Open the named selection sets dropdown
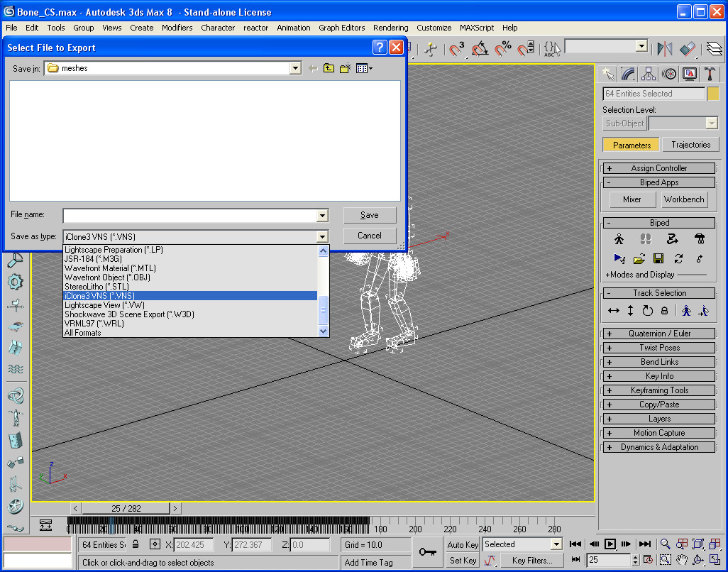 point(641,46)
